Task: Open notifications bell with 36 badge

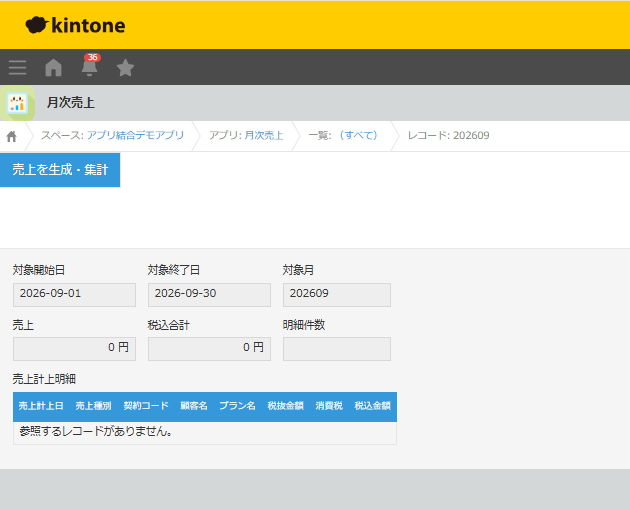Action: pos(90,66)
